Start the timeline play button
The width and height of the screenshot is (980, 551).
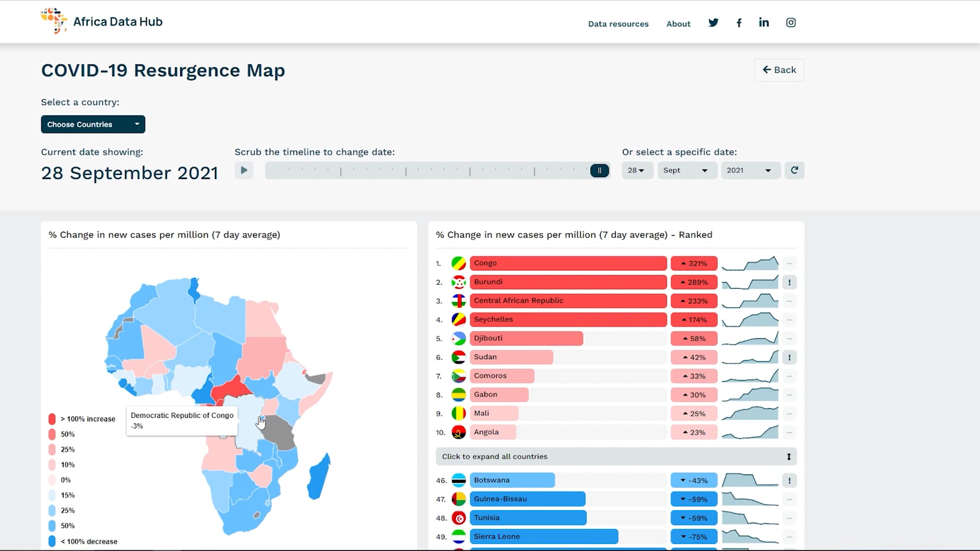244,170
